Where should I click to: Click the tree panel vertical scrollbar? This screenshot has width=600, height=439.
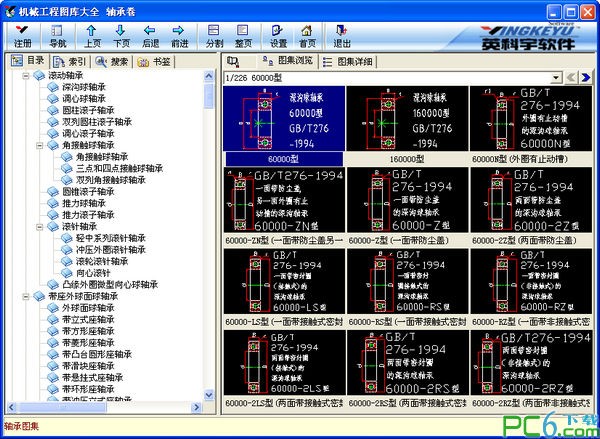pos(209,250)
